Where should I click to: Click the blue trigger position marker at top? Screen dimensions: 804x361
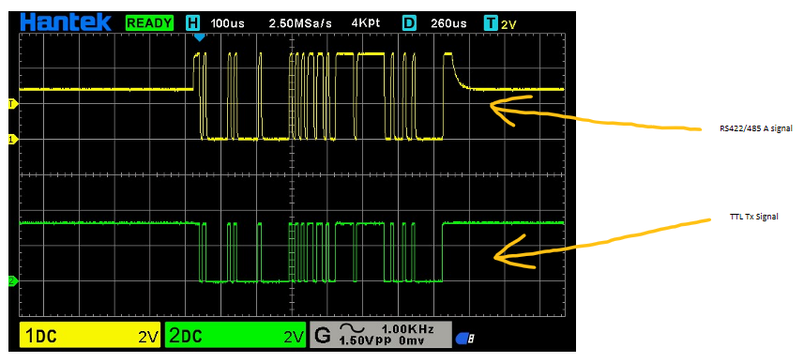click(x=199, y=37)
